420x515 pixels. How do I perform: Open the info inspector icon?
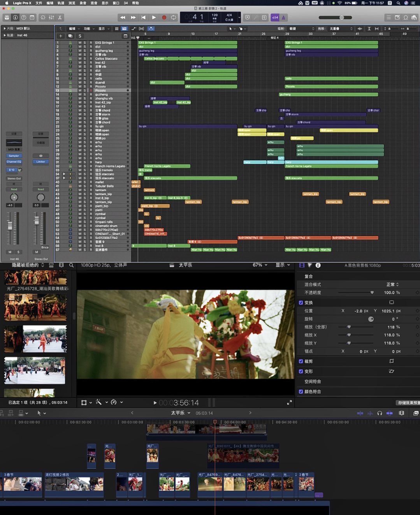pyautogui.click(x=318, y=265)
